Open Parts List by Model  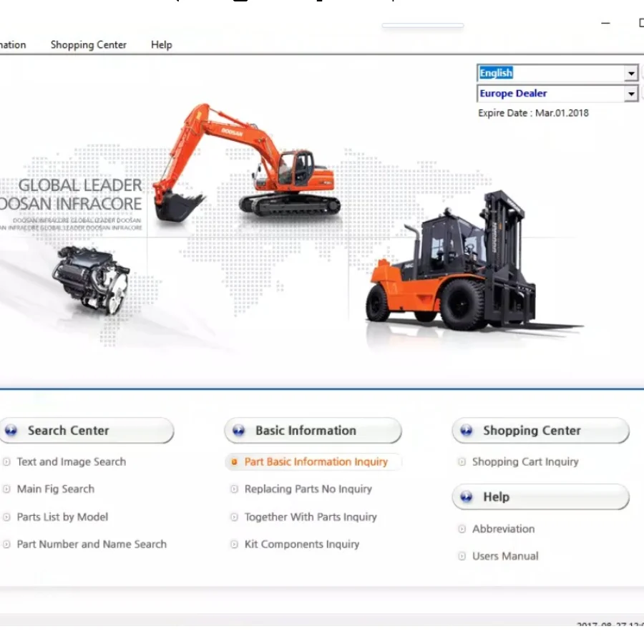point(62,517)
